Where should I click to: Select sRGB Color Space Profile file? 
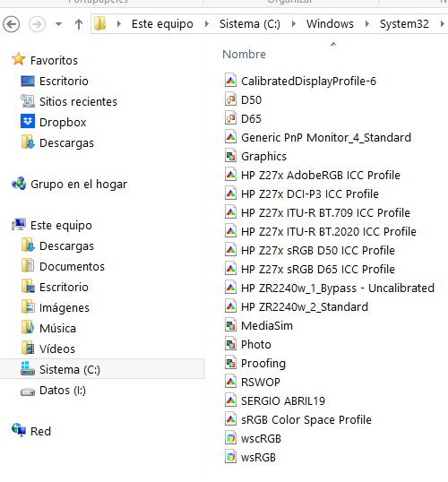(306, 419)
